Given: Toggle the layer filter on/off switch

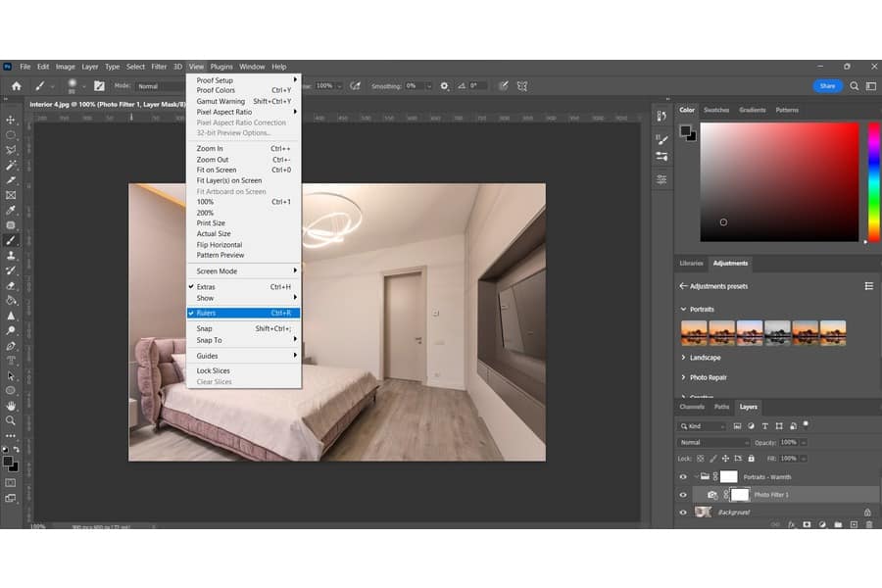Looking at the screenshot, I should tap(807, 423).
